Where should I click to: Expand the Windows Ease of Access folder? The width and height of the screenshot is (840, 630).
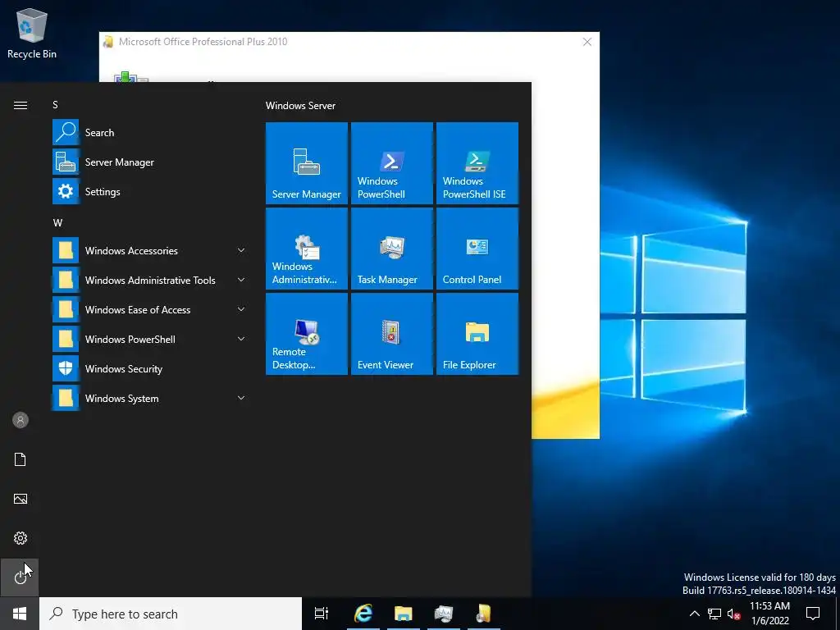(x=150, y=309)
